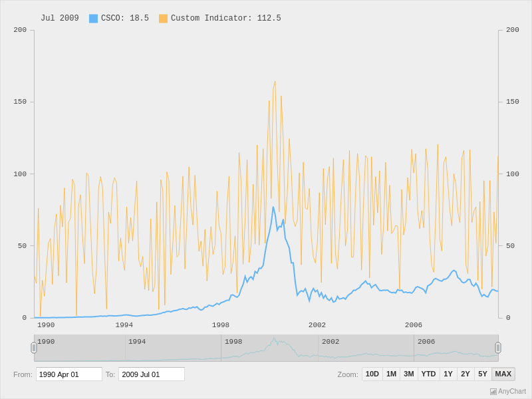Select the MAX zoom button
The width and height of the screenshot is (532, 399).
point(503,374)
